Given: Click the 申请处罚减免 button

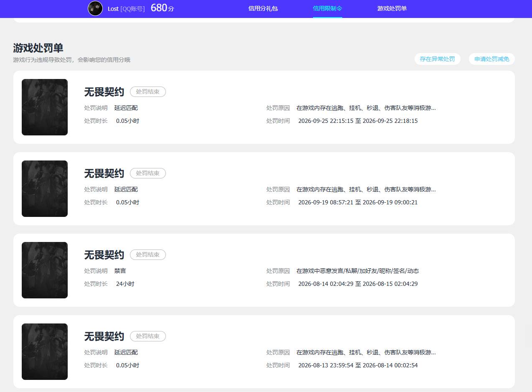Looking at the screenshot, I should (492, 59).
